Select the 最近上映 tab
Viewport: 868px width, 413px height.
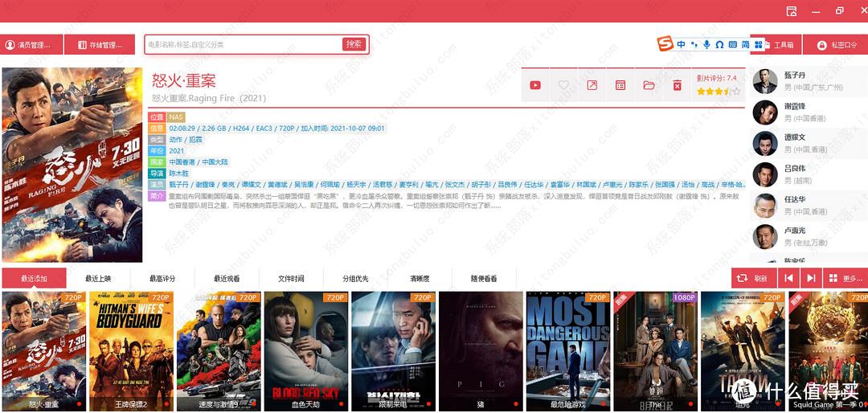click(98, 279)
